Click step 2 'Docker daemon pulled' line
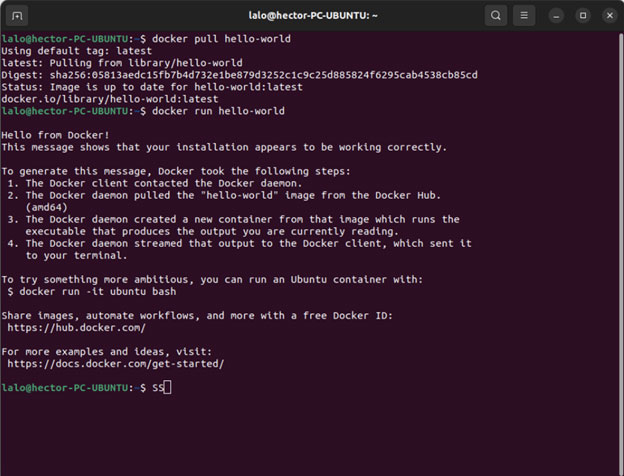The width and height of the screenshot is (624, 476). (x=224, y=195)
